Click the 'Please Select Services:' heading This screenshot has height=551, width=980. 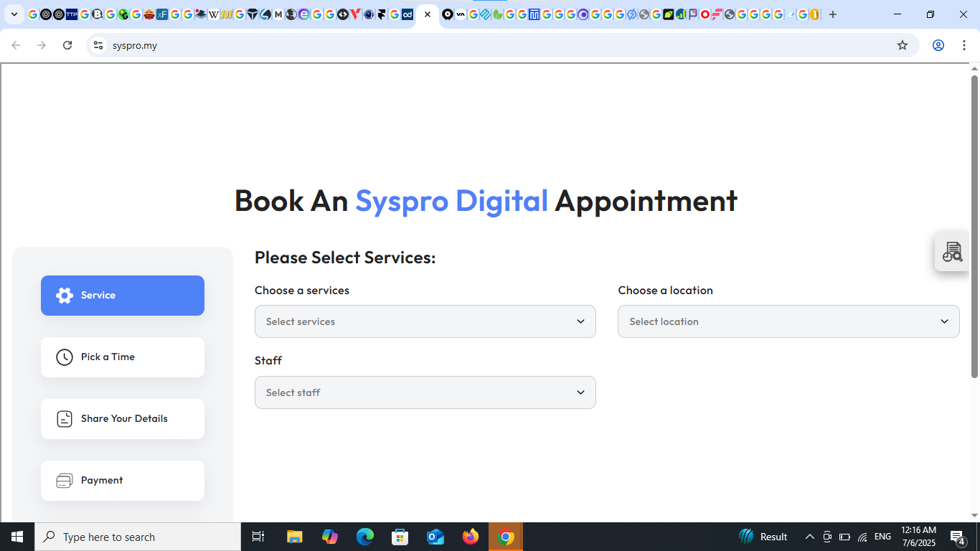click(345, 258)
